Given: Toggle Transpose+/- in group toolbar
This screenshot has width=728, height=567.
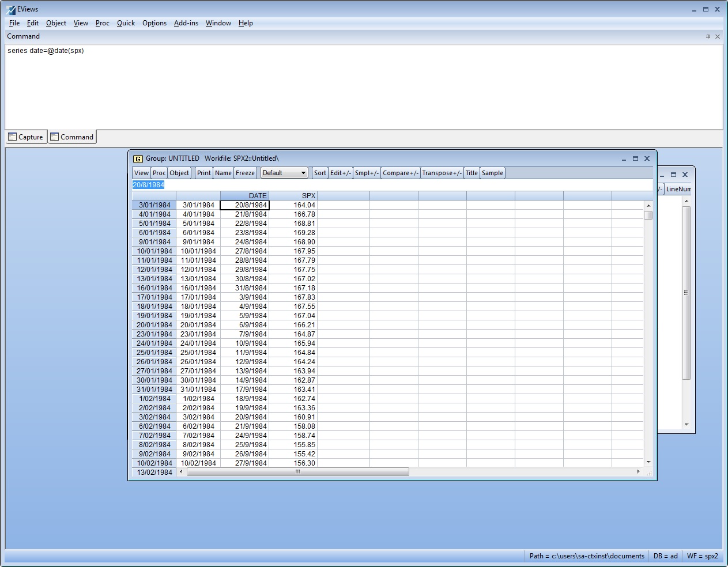Looking at the screenshot, I should coord(442,173).
